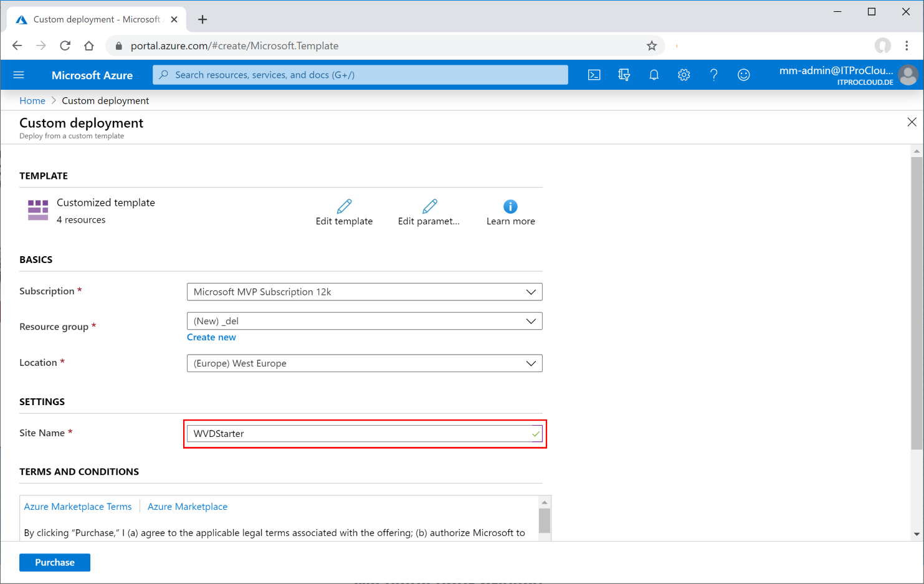Screen dimensions: 924x584
Task: Open the Chrome profile icon
Action: point(883,45)
